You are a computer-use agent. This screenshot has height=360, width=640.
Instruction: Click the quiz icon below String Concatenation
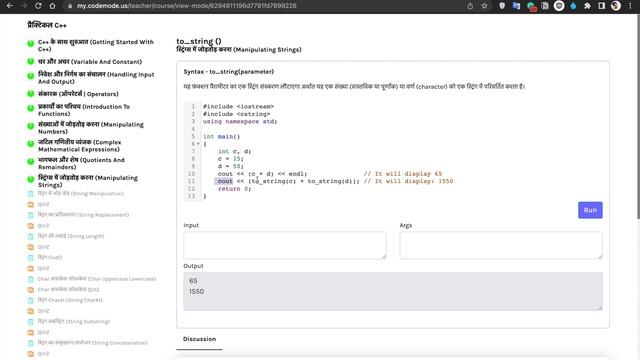(x=31, y=353)
